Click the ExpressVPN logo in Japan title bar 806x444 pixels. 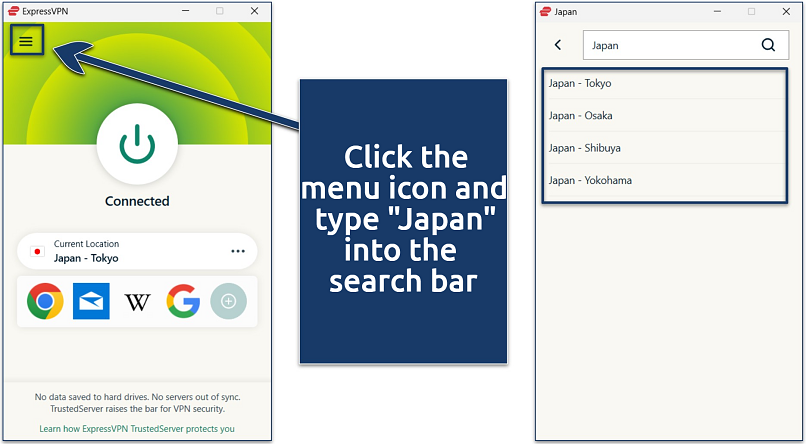click(545, 11)
